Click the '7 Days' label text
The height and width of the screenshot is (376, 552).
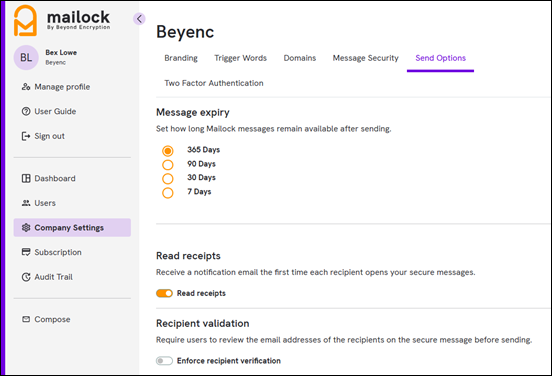click(199, 192)
